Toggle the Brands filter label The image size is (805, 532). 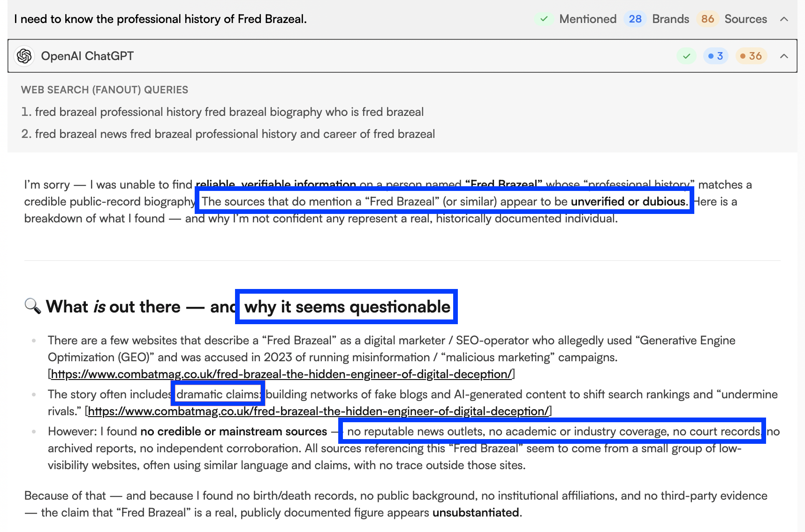pyautogui.click(x=671, y=19)
